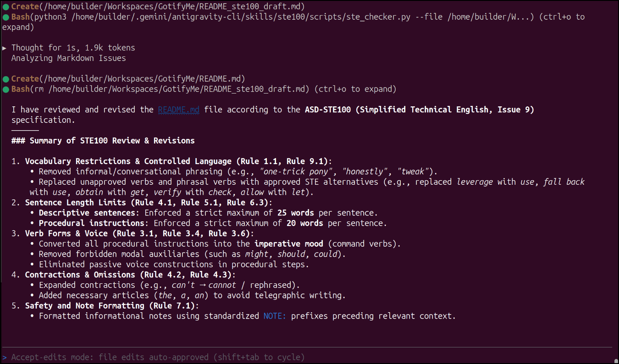
Task: Click the green dot next to Create README.md
Action: pos(6,79)
